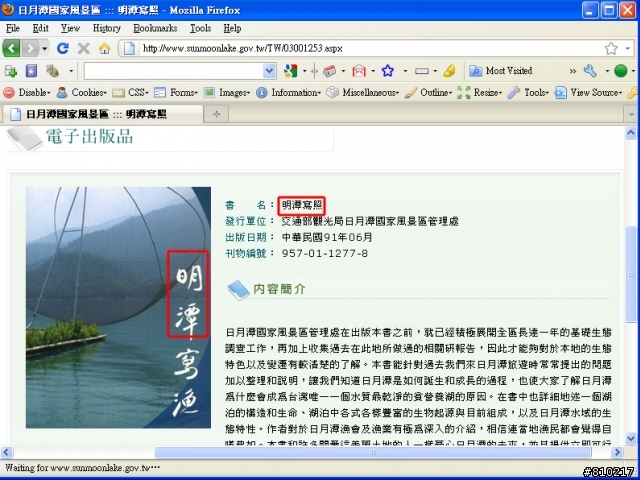This screenshot has width=640, height=480.
Task: Open the Google search icon dropdown arrow
Action: coord(304,71)
